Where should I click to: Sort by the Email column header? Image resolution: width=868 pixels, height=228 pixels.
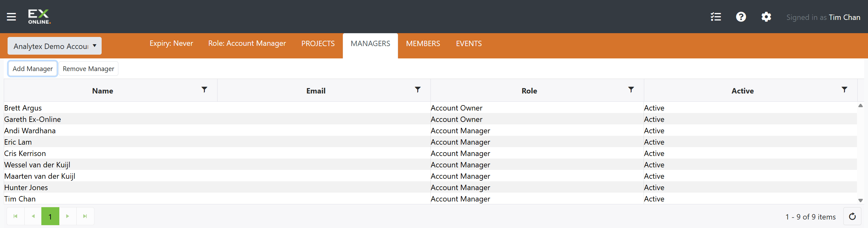pos(316,91)
